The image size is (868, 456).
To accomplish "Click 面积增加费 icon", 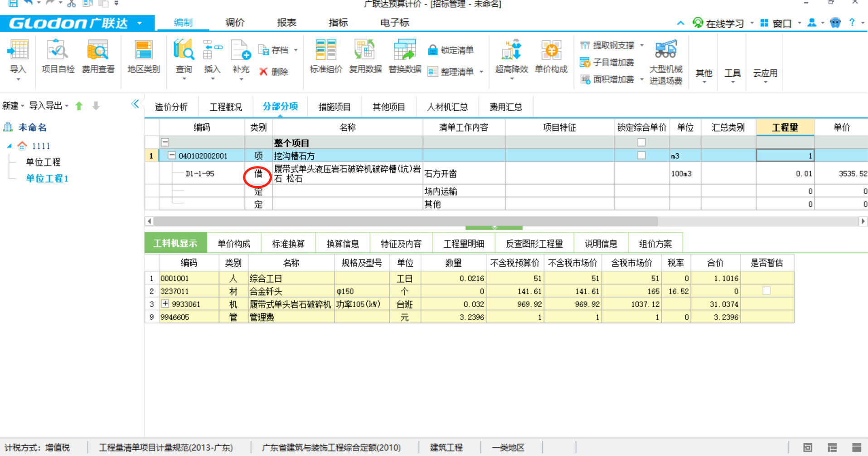I will coord(585,79).
